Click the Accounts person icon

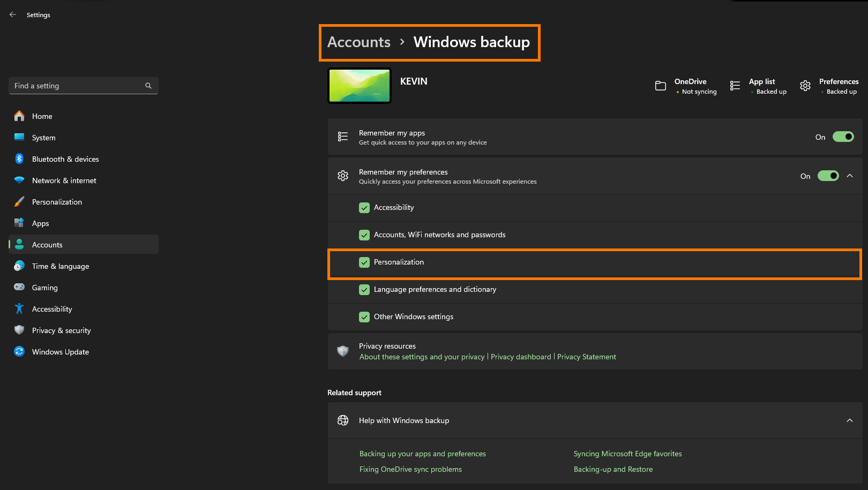[x=19, y=244]
